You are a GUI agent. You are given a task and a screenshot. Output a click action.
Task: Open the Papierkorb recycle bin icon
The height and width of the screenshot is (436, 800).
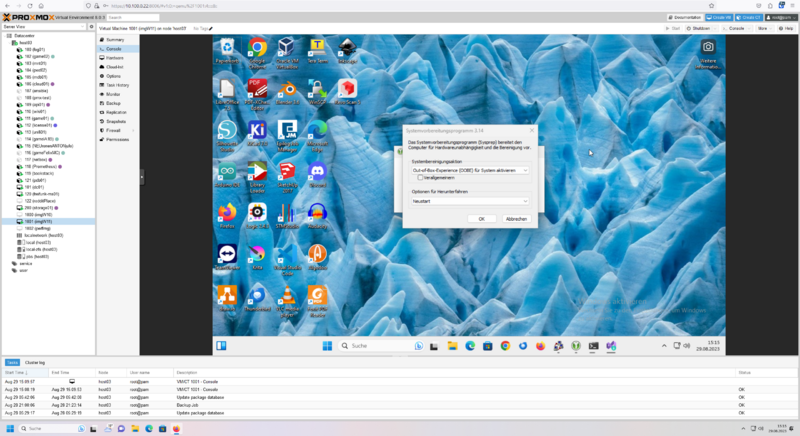227,51
